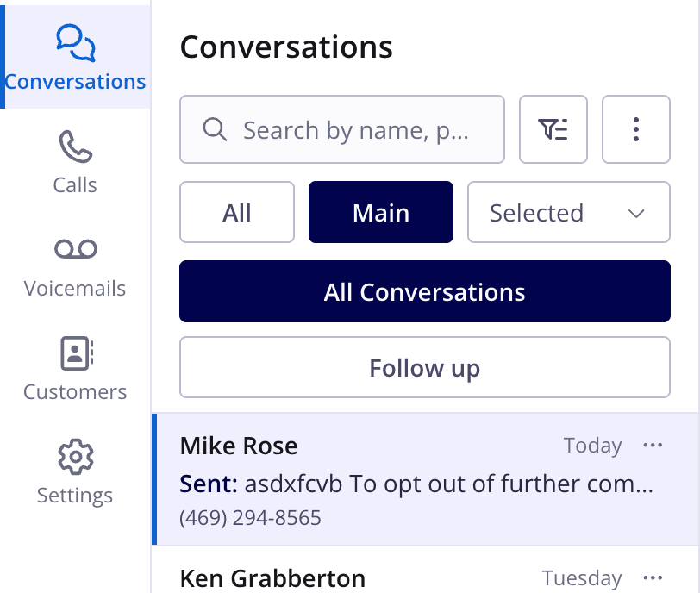
Task: Click the phone number (469) 294-8565
Action: click(x=250, y=518)
